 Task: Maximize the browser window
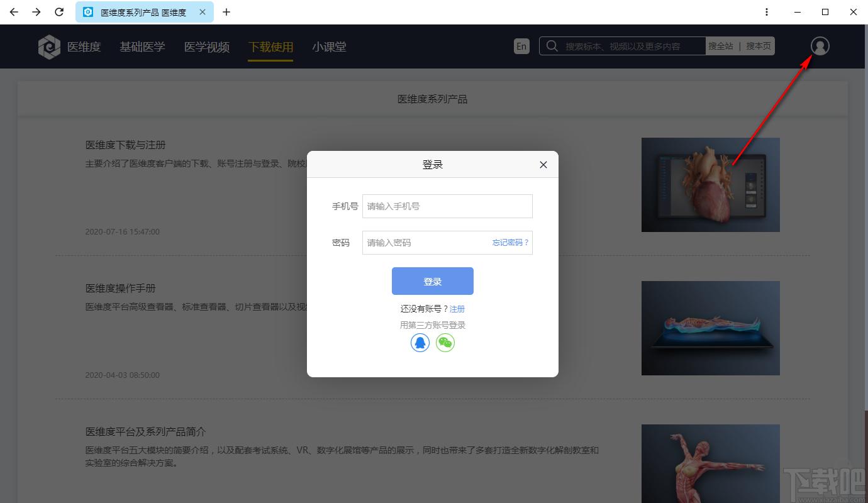tap(825, 12)
